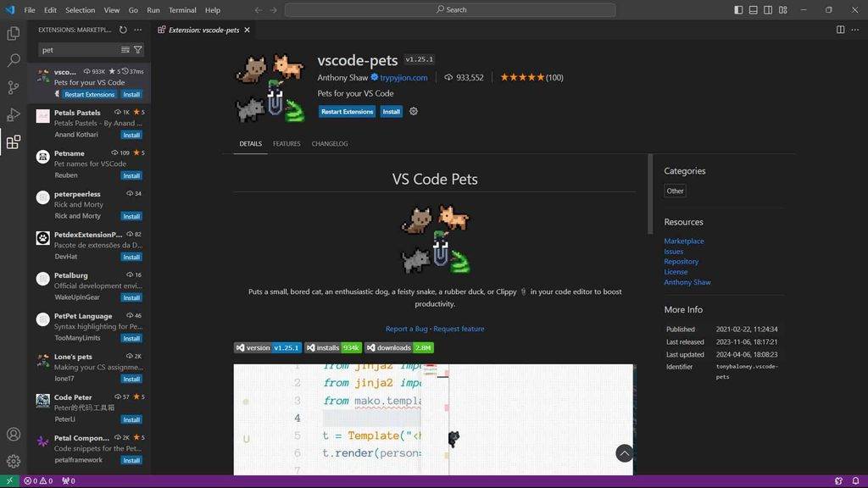The image size is (868, 488).
Task: Open the Repository link under Resources
Action: tap(681, 261)
